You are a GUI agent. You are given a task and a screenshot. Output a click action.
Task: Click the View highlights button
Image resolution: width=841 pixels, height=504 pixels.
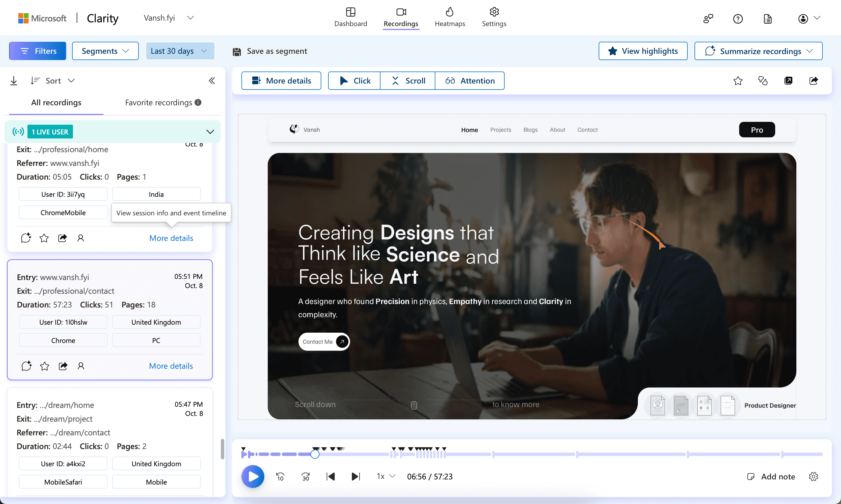coord(643,51)
